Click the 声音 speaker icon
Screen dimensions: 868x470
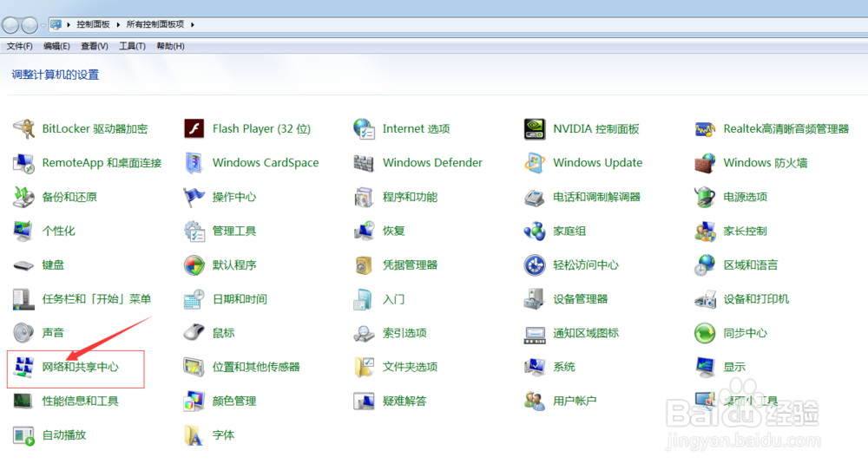[23, 333]
